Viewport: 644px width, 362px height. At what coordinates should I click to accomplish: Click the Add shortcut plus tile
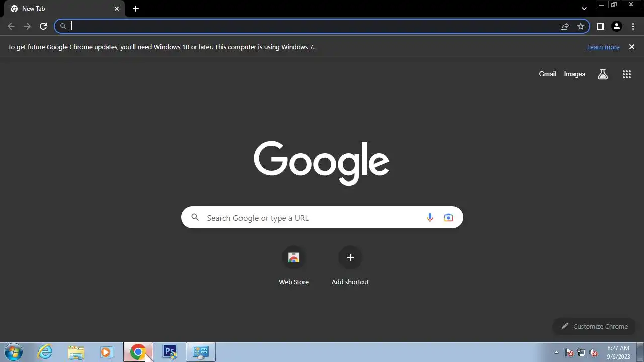pyautogui.click(x=350, y=257)
